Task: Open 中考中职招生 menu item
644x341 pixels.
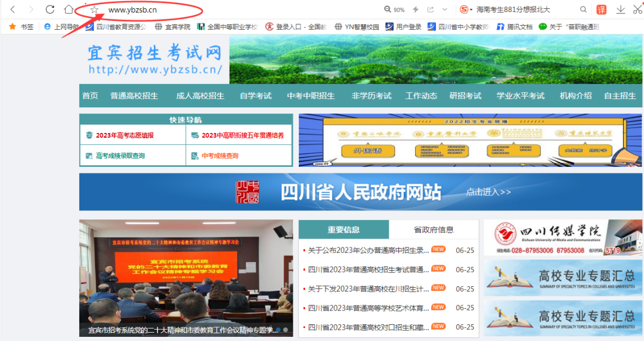Action: click(x=311, y=96)
